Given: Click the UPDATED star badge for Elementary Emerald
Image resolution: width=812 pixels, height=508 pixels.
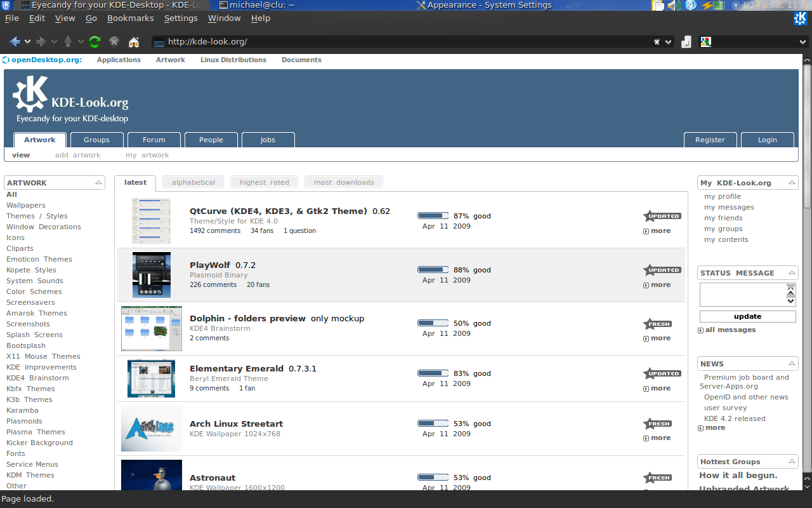Looking at the screenshot, I should point(662,373).
